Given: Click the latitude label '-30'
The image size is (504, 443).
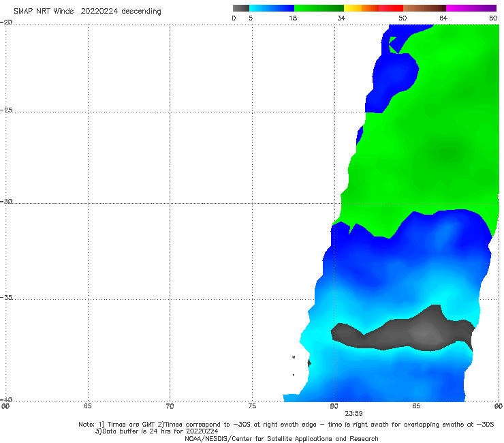Looking at the screenshot, I should click(6, 201).
